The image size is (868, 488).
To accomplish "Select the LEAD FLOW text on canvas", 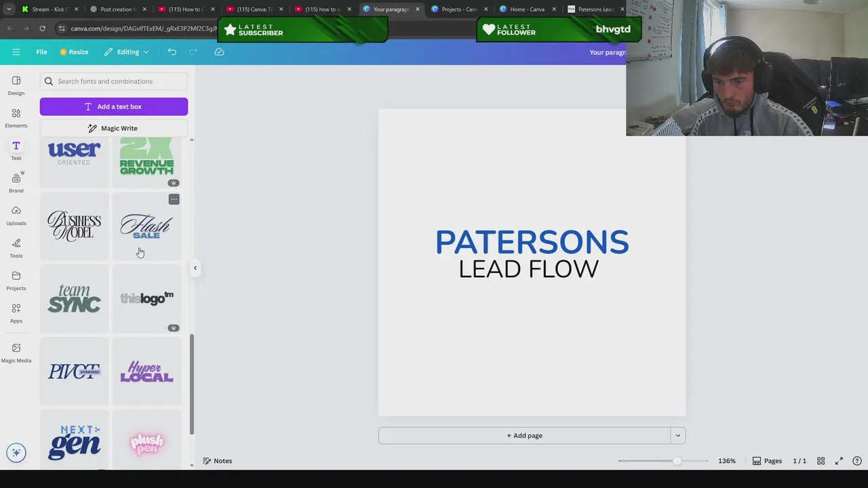I will pyautogui.click(x=529, y=269).
